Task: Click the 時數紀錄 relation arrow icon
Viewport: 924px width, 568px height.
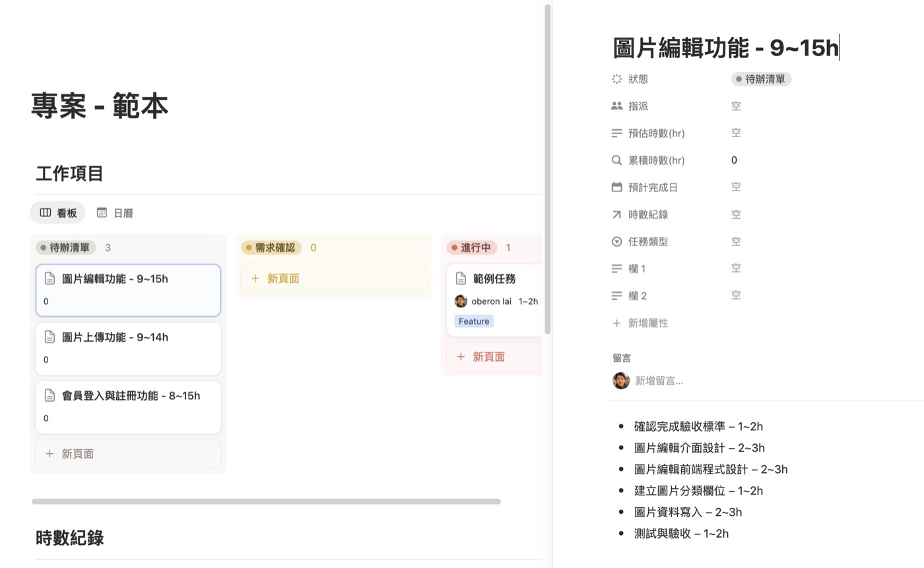Action: pyautogui.click(x=616, y=214)
